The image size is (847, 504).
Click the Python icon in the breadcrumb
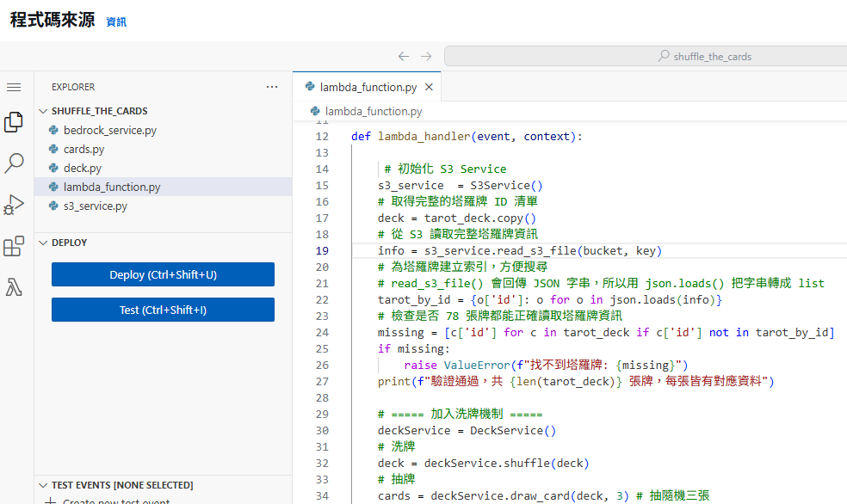(315, 111)
